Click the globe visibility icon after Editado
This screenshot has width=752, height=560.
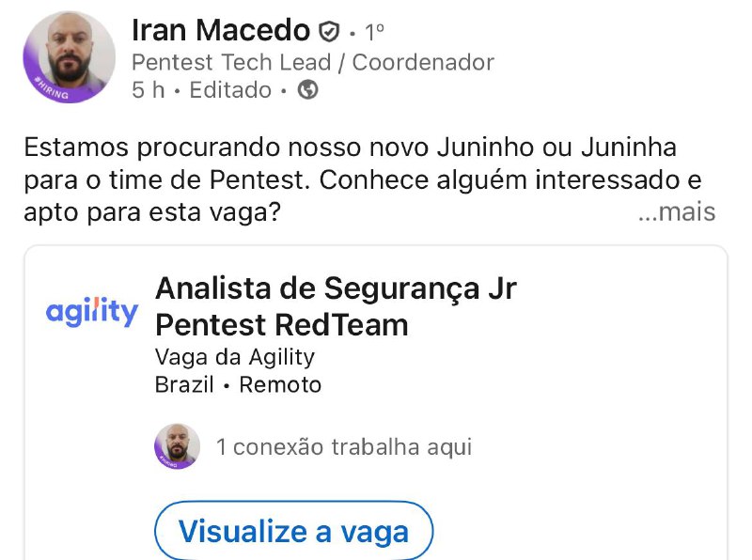(306, 91)
